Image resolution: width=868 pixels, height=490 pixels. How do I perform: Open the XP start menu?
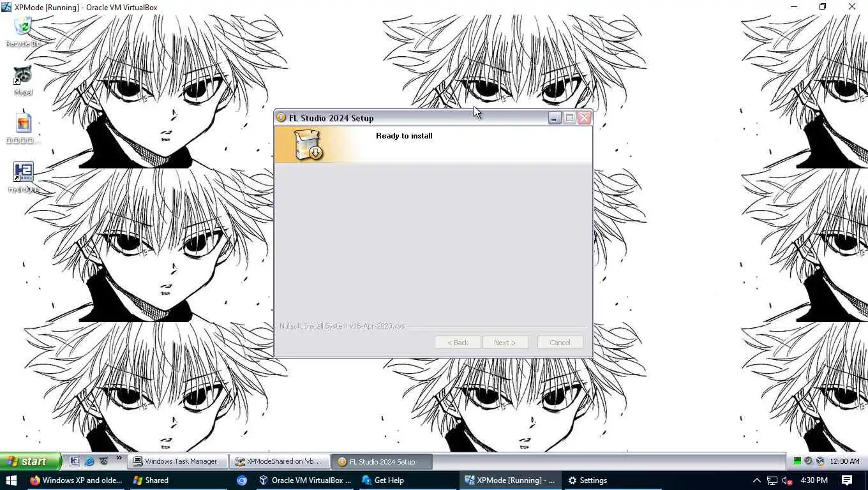click(30, 461)
